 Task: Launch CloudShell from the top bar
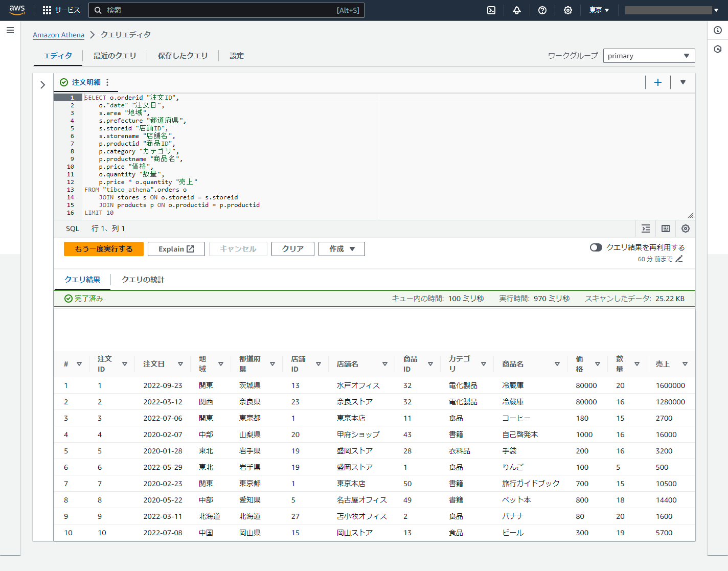point(491,10)
